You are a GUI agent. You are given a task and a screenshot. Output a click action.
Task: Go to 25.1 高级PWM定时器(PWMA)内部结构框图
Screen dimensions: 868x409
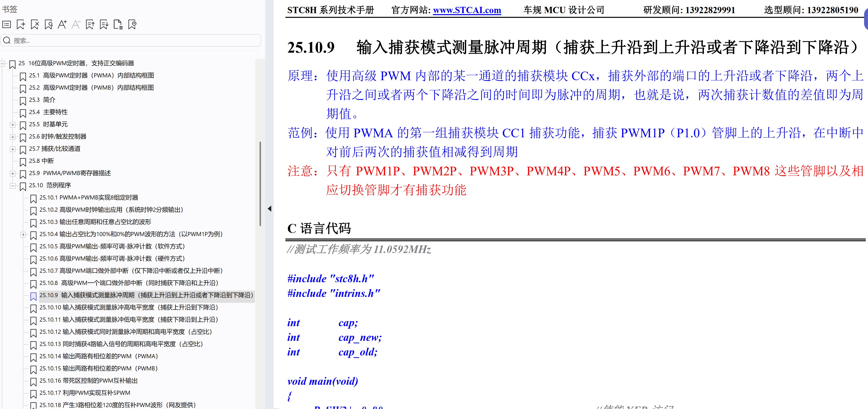[x=91, y=75]
